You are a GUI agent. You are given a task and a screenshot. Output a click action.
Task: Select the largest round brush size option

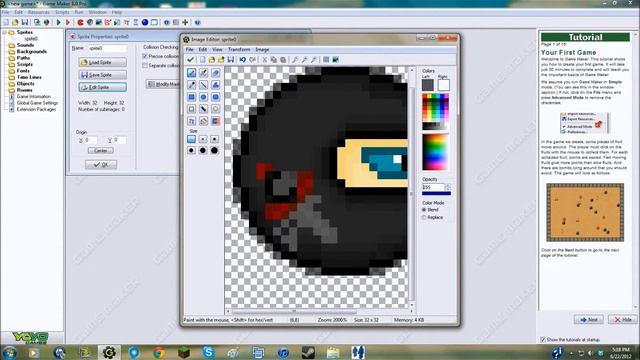(x=214, y=151)
